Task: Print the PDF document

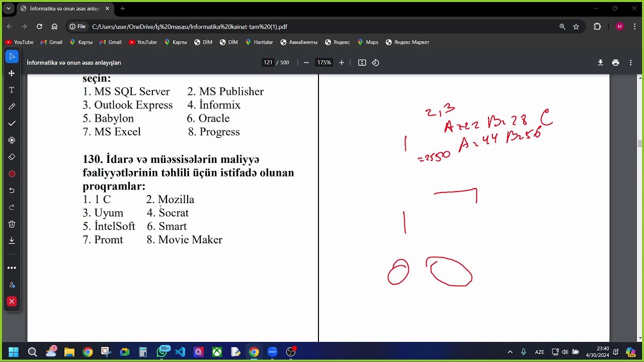Action: click(615, 62)
